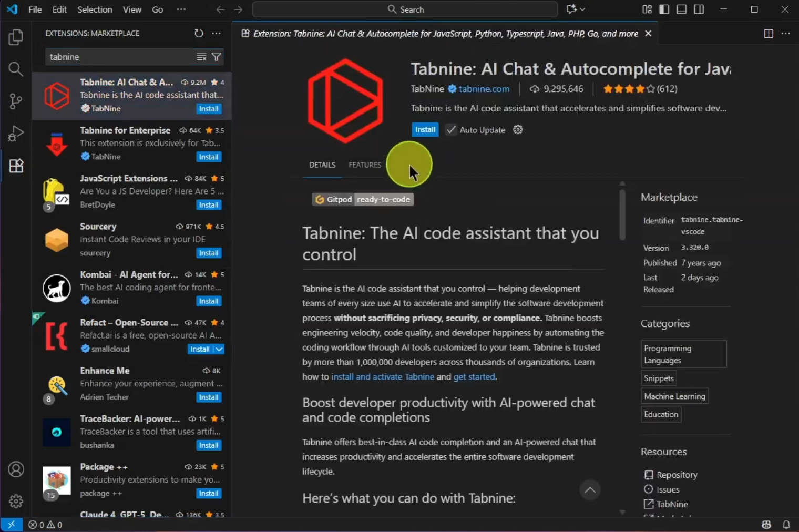Open the tabnine.com publisher link

coord(484,89)
